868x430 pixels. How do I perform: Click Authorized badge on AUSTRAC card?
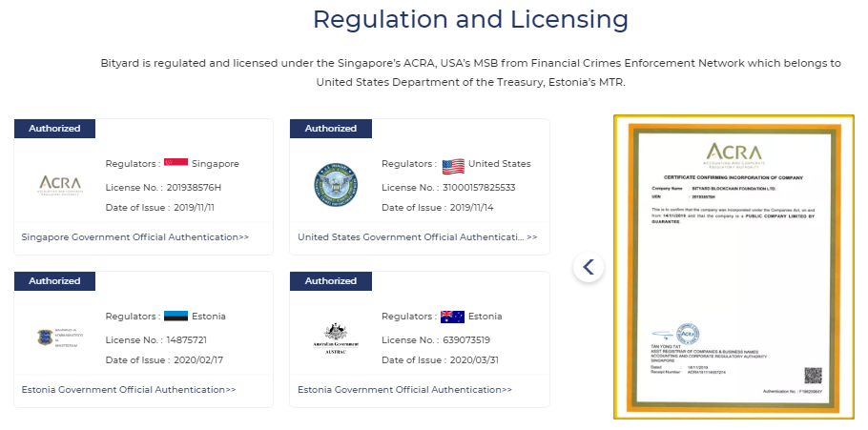[x=330, y=281]
